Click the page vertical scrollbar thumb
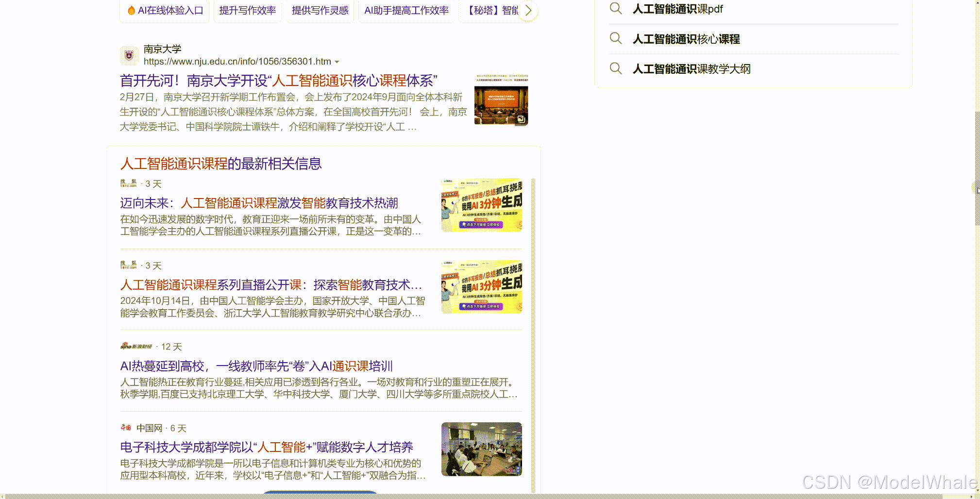Image resolution: width=980 pixels, height=499 pixels. coord(977,168)
